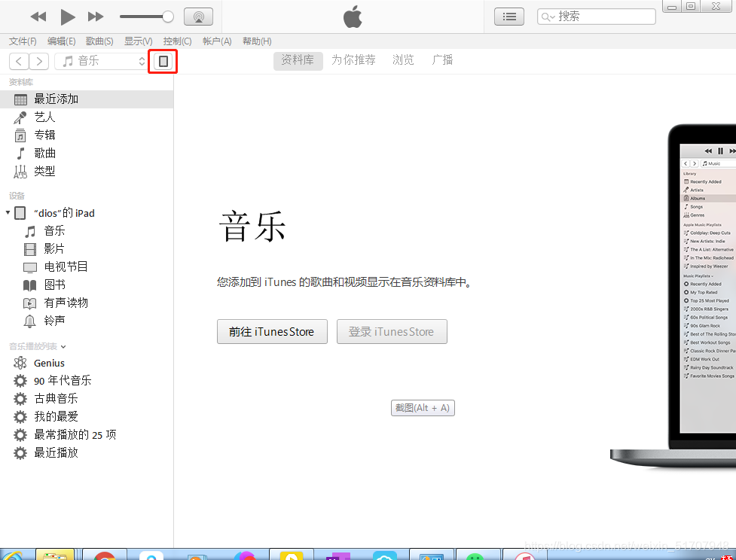Open the AirPlay output button

199,17
